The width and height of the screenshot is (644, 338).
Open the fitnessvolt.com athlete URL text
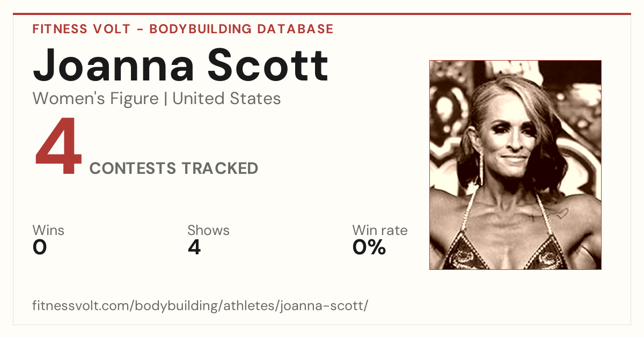200,306
